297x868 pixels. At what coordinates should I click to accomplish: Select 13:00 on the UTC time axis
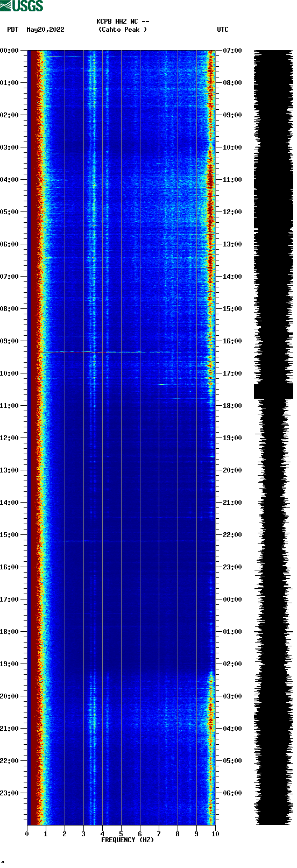(x=232, y=244)
